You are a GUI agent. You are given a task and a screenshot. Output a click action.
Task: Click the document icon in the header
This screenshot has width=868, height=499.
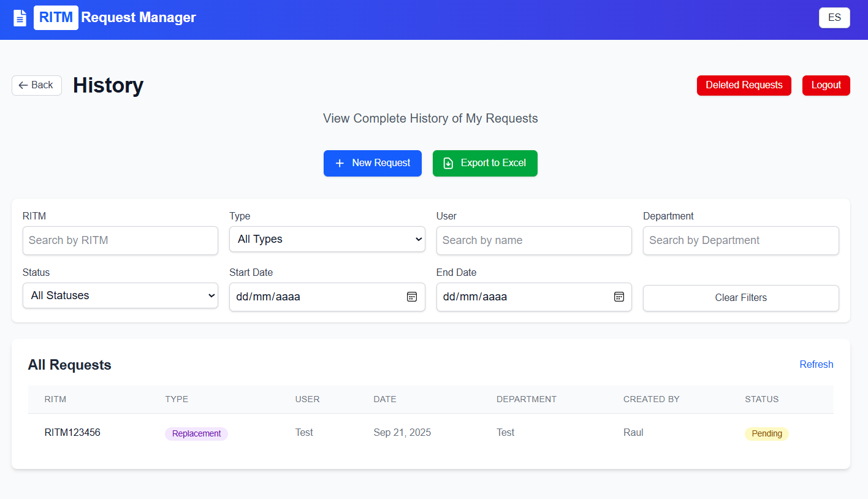tap(20, 18)
